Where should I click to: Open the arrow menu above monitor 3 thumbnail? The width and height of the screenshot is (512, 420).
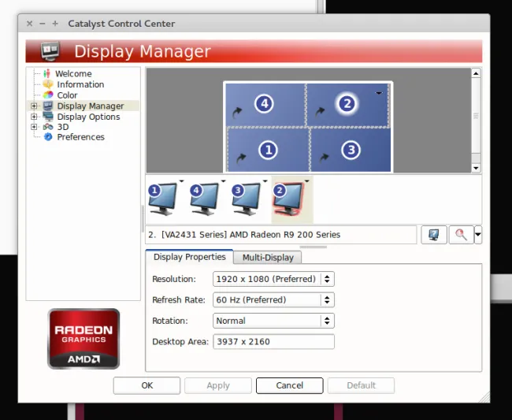pos(265,180)
